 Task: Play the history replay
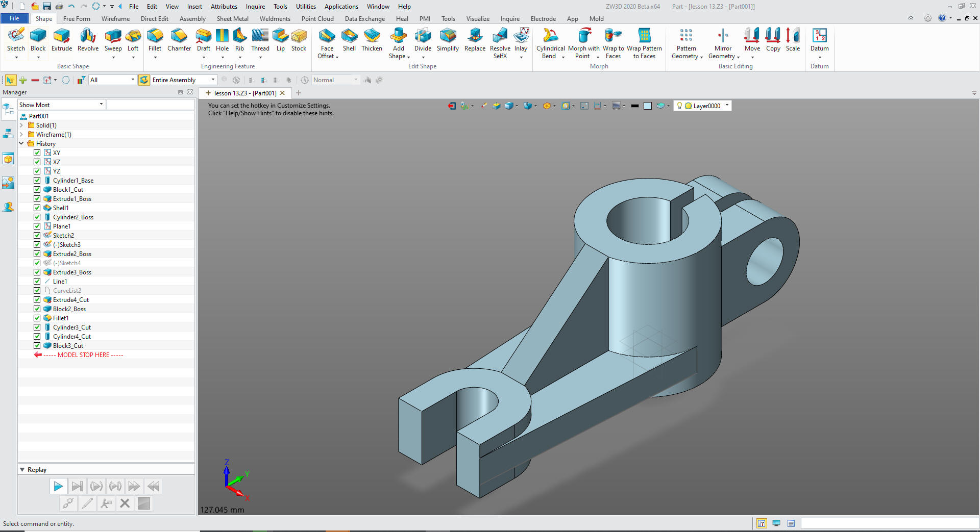58,486
